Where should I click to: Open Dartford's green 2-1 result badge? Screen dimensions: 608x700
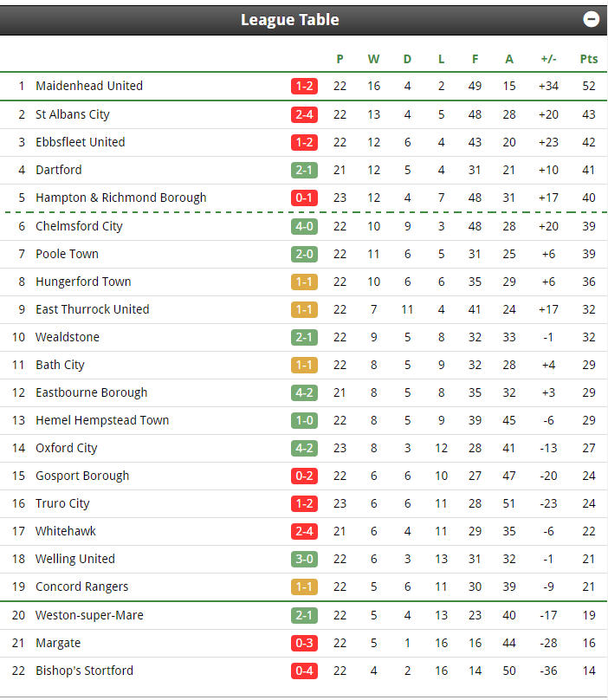[304, 170]
